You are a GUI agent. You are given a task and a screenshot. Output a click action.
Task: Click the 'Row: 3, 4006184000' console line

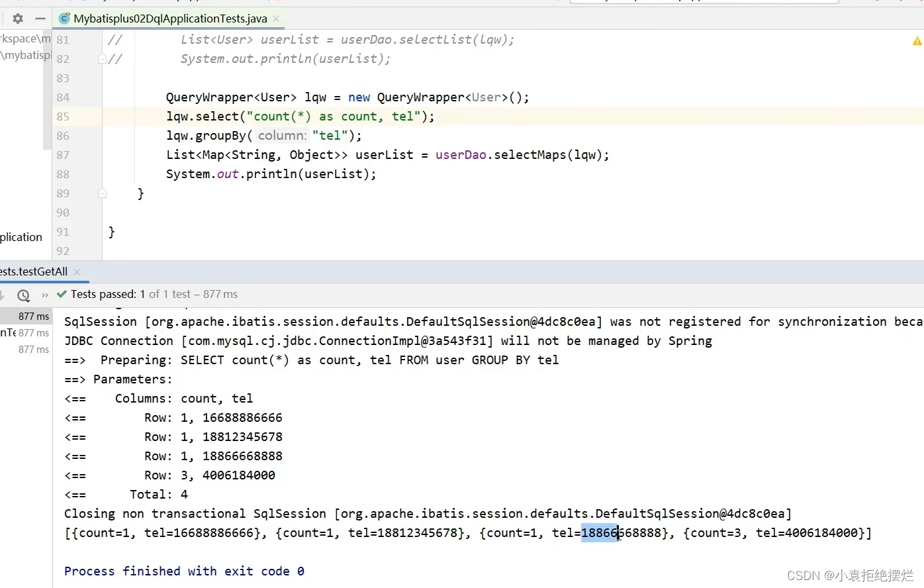[169, 475]
